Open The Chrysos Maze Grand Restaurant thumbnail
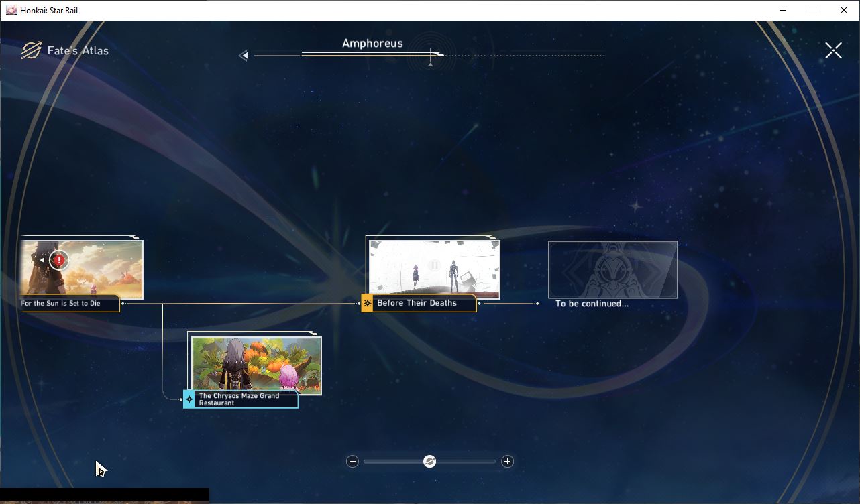This screenshot has width=860, height=504. tap(256, 365)
